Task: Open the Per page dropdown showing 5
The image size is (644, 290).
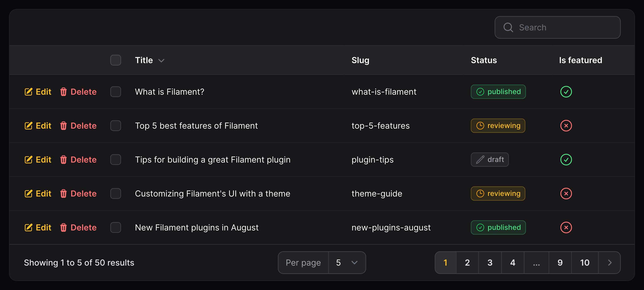Action: coord(347,262)
